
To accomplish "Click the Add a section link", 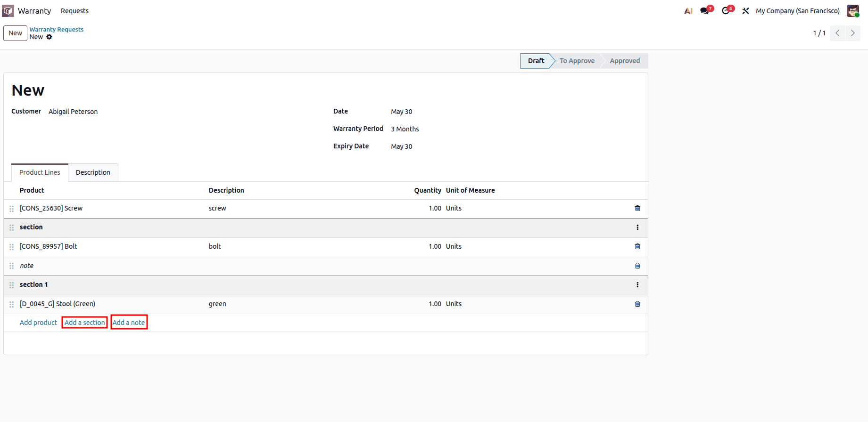I will click(85, 323).
